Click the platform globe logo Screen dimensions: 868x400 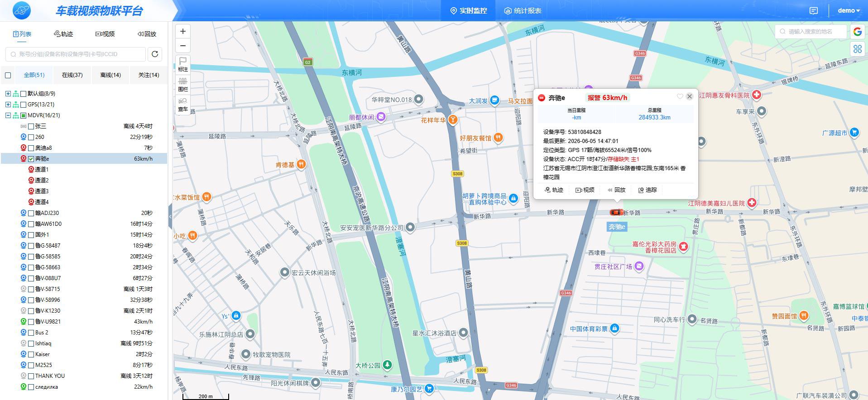tap(22, 10)
